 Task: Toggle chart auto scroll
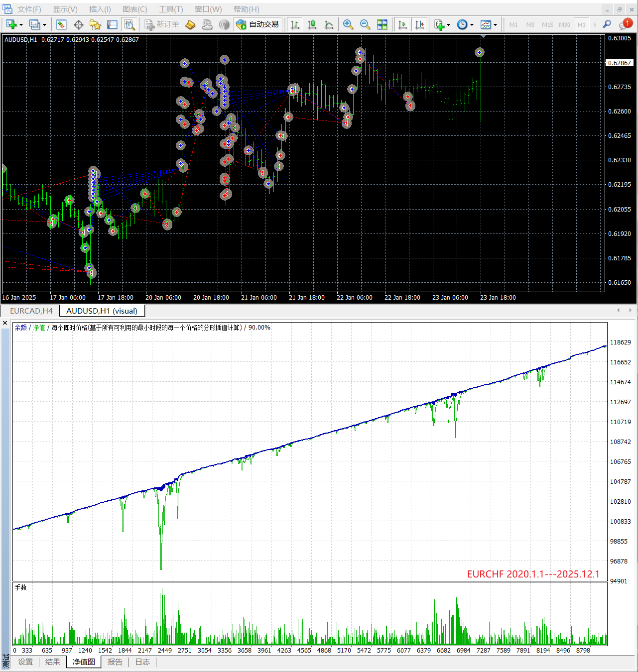click(402, 24)
